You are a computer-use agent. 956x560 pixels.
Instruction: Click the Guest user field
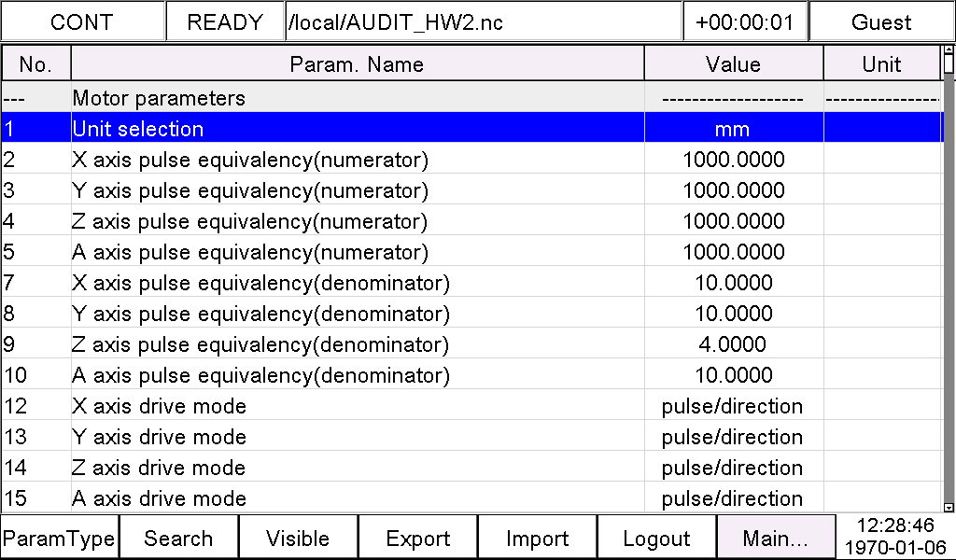pyautogui.click(x=881, y=22)
